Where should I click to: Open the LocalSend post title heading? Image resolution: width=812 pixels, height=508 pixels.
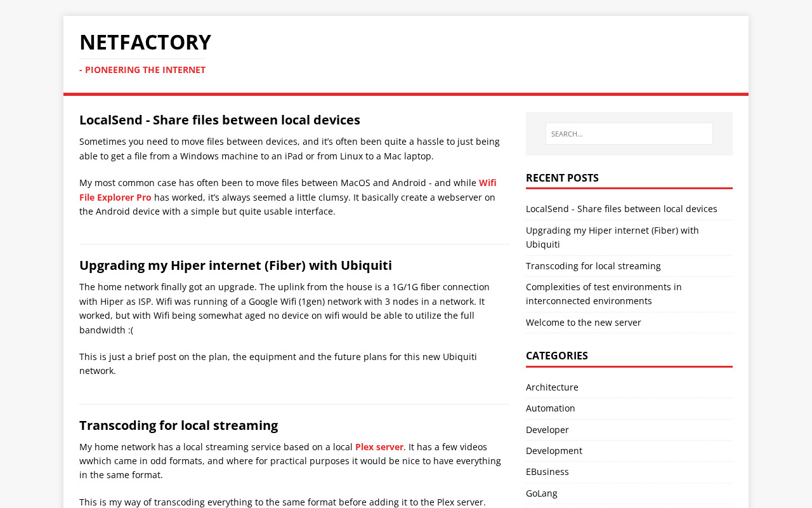click(219, 120)
